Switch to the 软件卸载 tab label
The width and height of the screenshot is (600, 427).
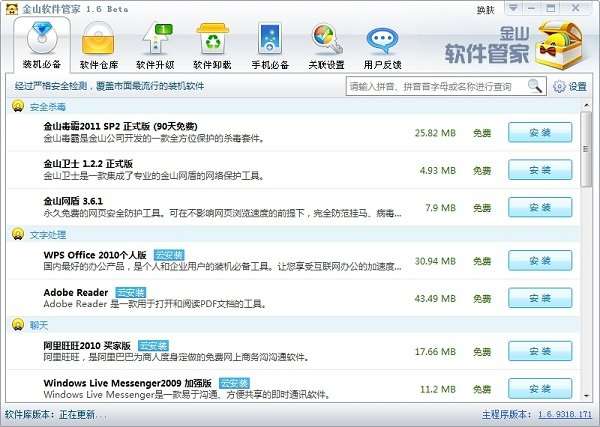click(x=212, y=65)
